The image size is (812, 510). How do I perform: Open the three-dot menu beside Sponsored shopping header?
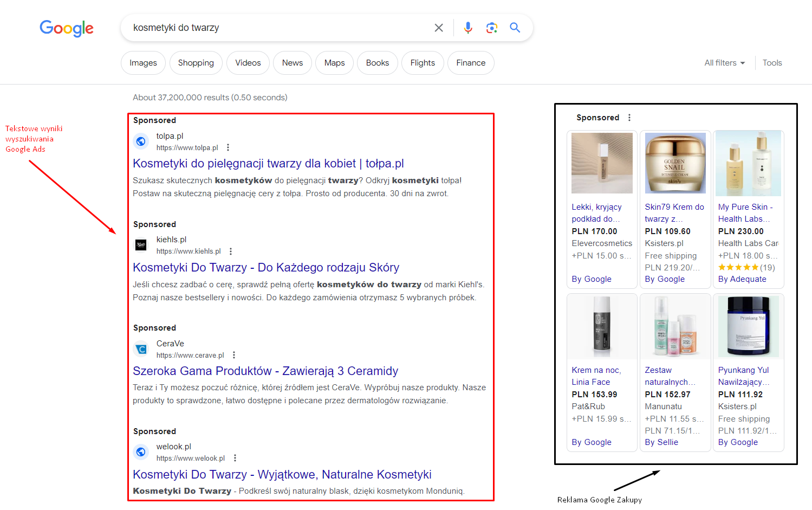tap(629, 118)
